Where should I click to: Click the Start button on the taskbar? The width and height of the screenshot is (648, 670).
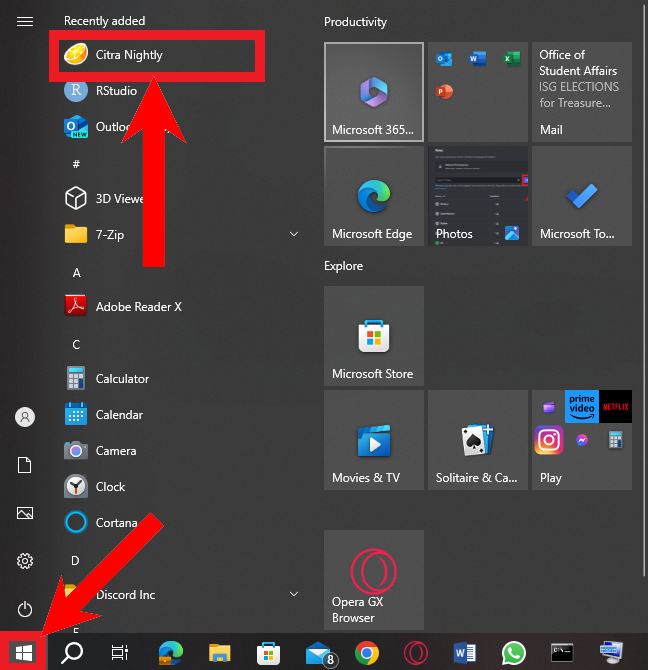(23, 652)
